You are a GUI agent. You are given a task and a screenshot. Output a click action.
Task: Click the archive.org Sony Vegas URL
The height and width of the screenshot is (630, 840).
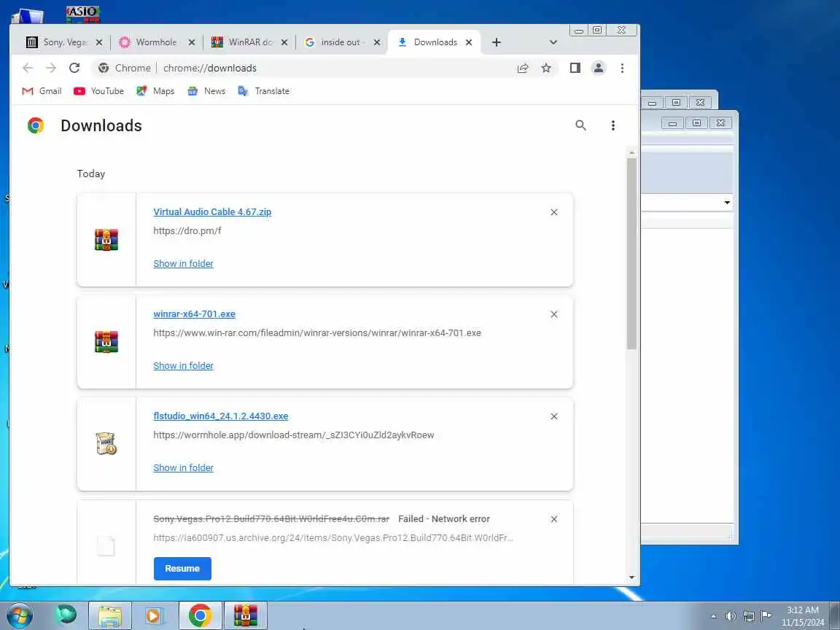333,538
